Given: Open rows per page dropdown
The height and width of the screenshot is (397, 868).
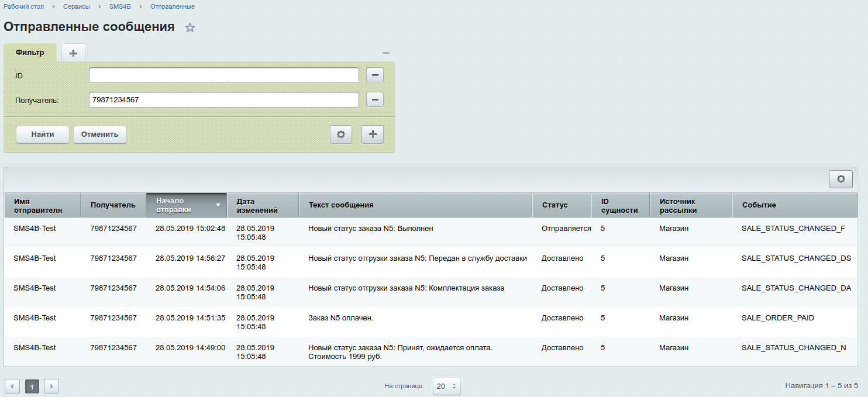Looking at the screenshot, I should point(447,386).
